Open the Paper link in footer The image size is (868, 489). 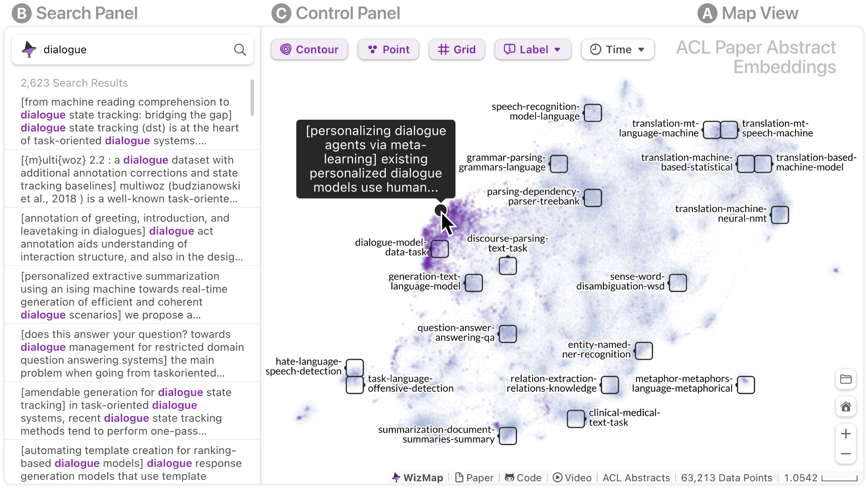coord(474,478)
